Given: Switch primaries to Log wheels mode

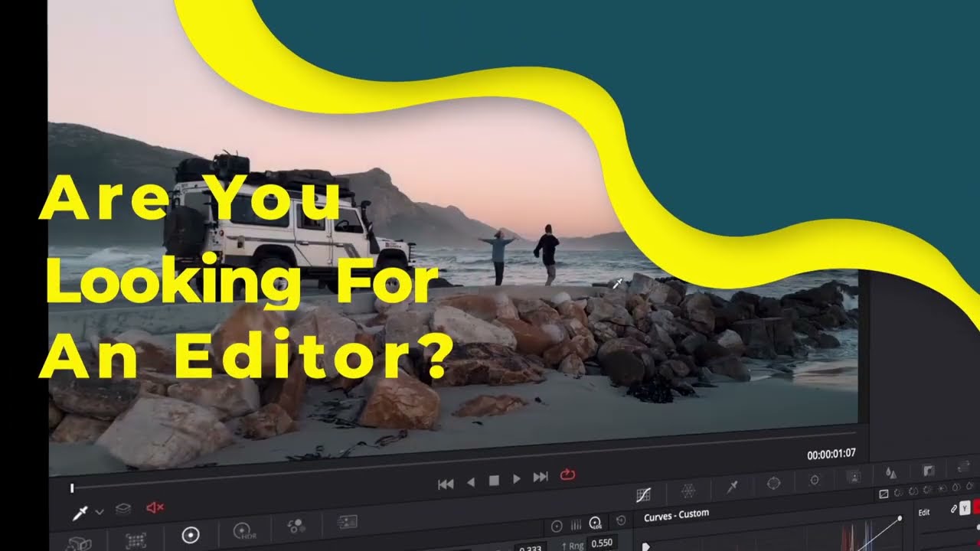Looking at the screenshot, I should point(596,523).
